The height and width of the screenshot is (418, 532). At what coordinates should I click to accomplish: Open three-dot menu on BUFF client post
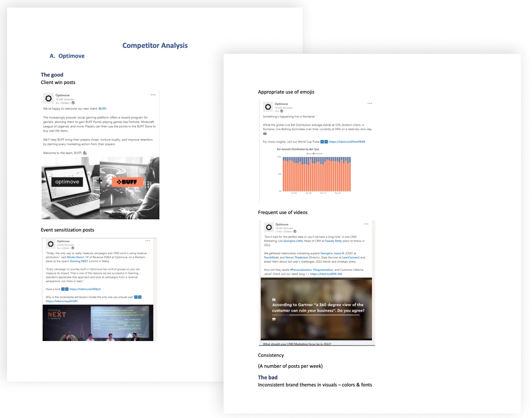tap(153, 95)
